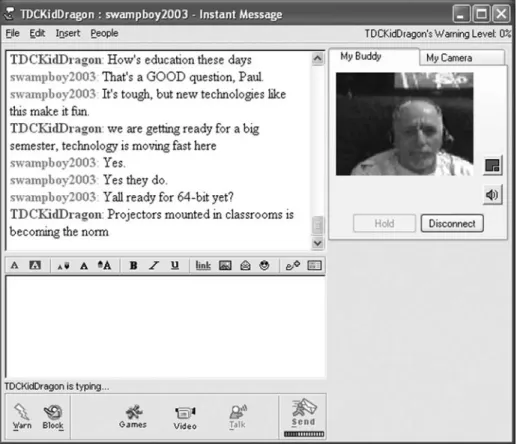
Task: Click the Hold button
Action: pyautogui.click(x=384, y=223)
